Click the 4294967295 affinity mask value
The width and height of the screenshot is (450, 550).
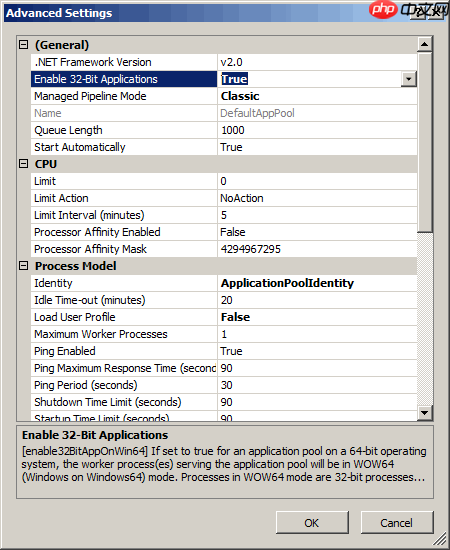[x=251, y=249]
